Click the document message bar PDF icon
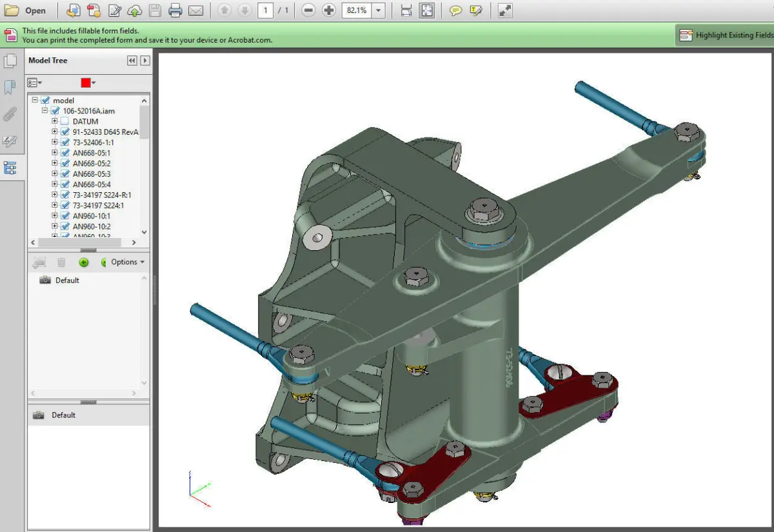This screenshot has height=532, width=774. (x=10, y=35)
